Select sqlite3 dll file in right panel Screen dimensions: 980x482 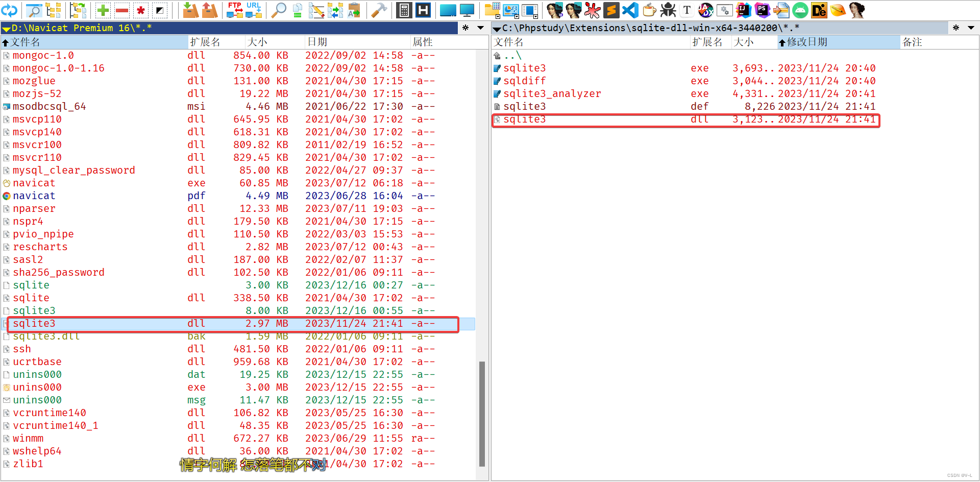click(x=684, y=119)
